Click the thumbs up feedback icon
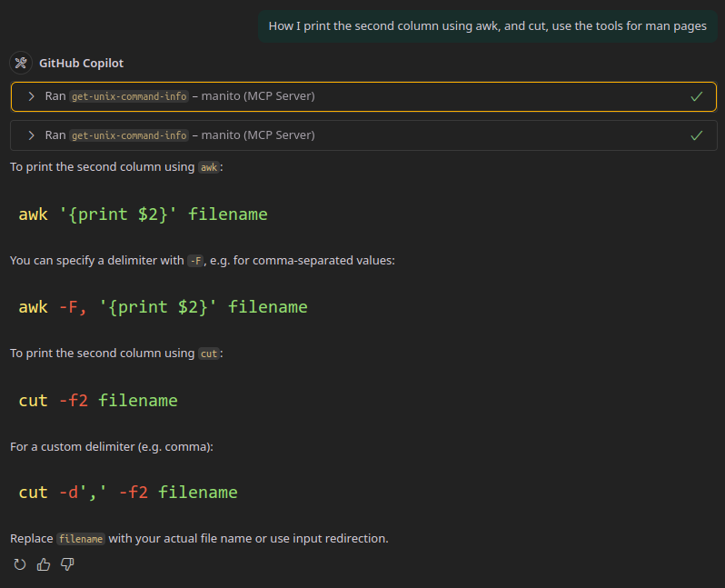 pos(44,564)
